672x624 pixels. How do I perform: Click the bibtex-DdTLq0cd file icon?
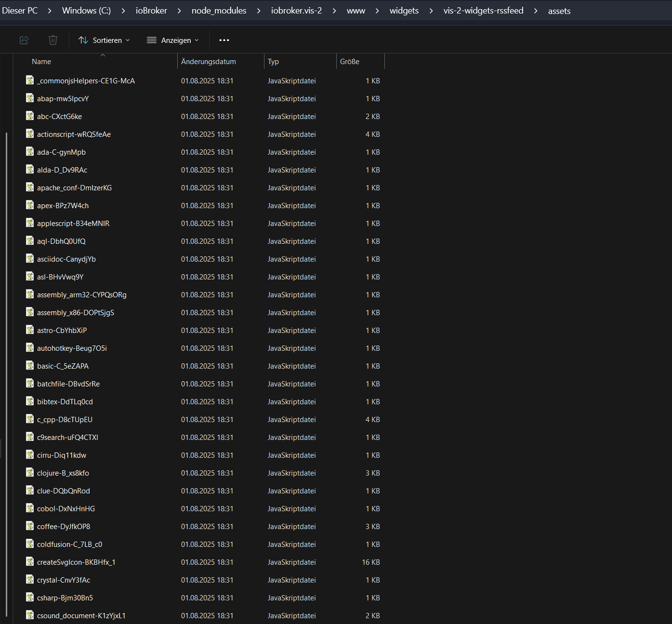click(30, 401)
